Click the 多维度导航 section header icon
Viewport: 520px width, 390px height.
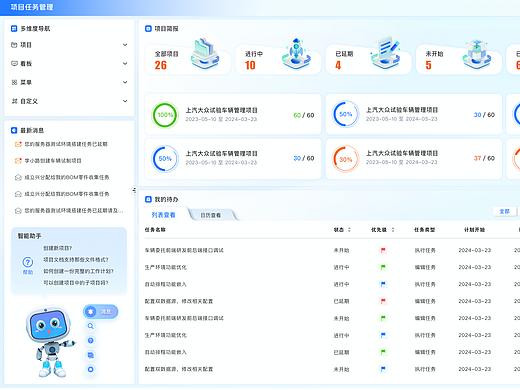coord(14,29)
